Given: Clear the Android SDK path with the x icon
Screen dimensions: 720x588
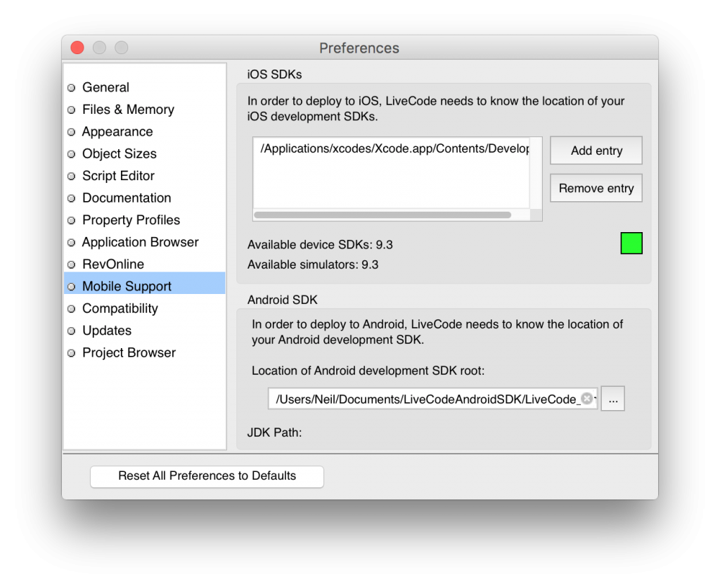Looking at the screenshot, I should click(588, 398).
